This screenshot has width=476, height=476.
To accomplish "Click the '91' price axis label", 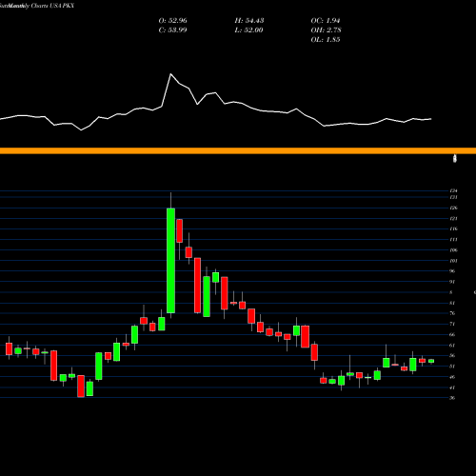I will [452, 282].
